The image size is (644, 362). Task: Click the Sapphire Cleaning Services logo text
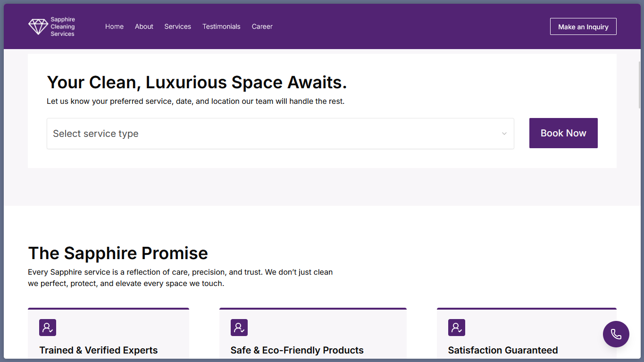tap(63, 27)
